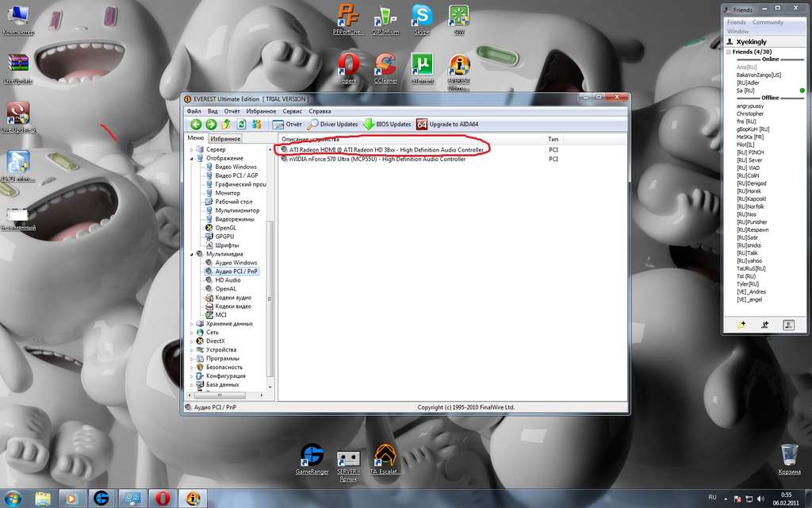Open the Справка menu
The width and height of the screenshot is (812, 508).
pyautogui.click(x=320, y=111)
